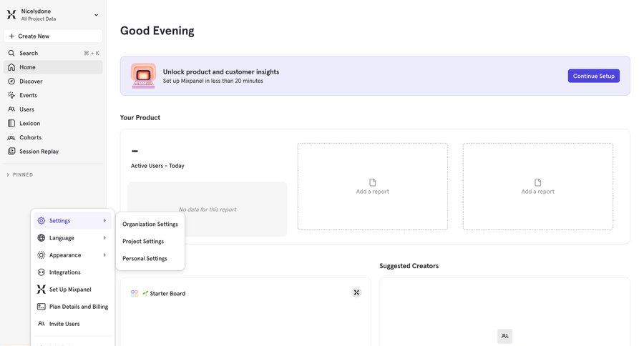
Task: Open the Events page
Action: click(53, 95)
